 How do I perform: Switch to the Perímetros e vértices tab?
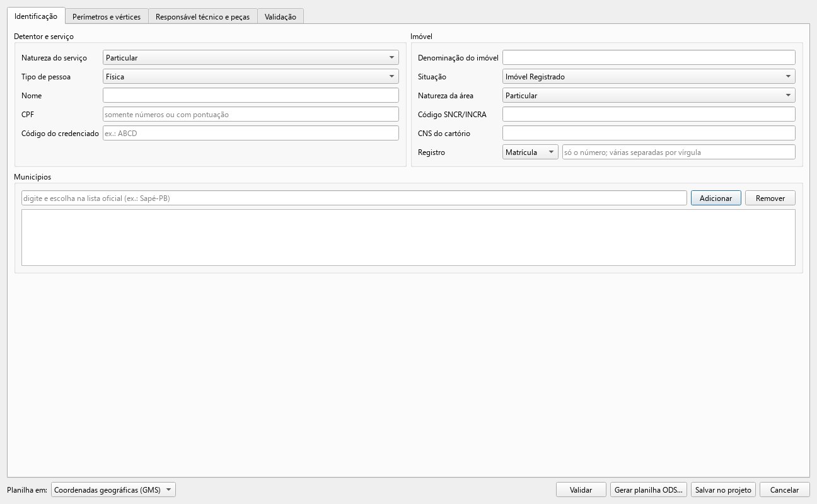[107, 16]
